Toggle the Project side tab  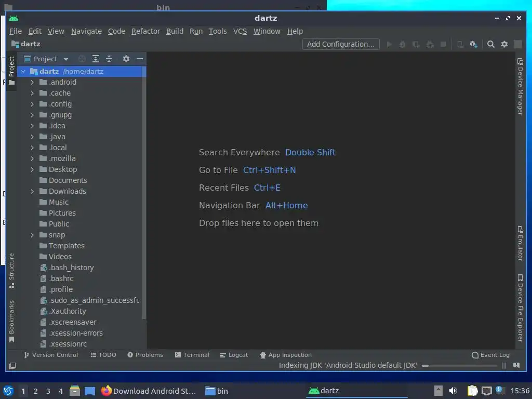(x=11, y=71)
